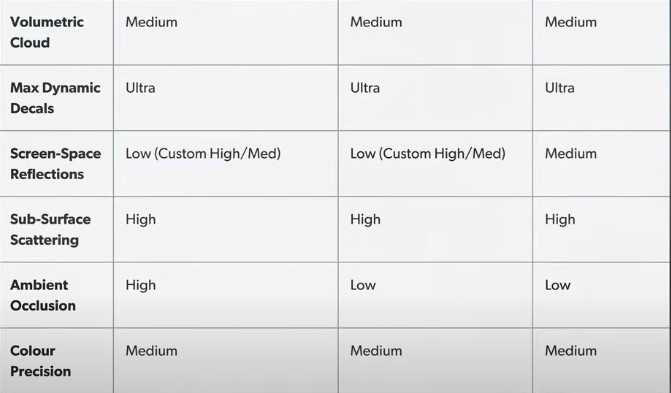Select last column Ultra for Max Dynamic Decals
671x393 pixels.
click(560, 88)
